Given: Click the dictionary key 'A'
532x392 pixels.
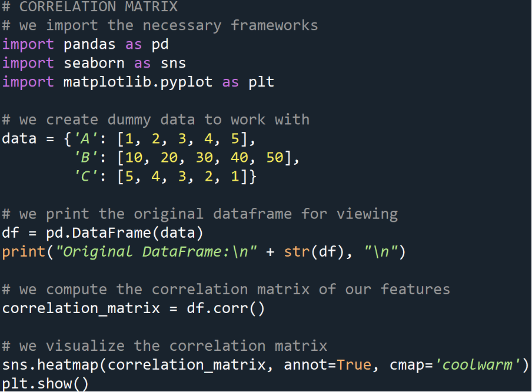Looking at the screenshot, I should (x=85, y=139).
